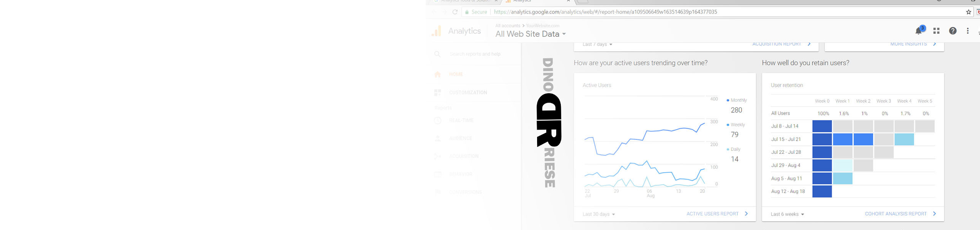
Task: Open the Google apps grid icon
Action: tap(936, 31)
